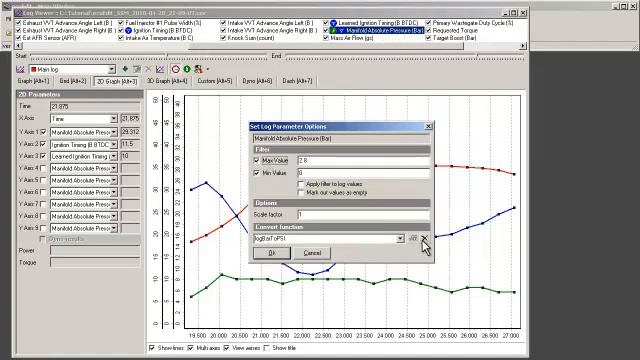The image size is (640, 360).
Task: Click the parameter list scroll-left arrow
Action: point(18,46)
